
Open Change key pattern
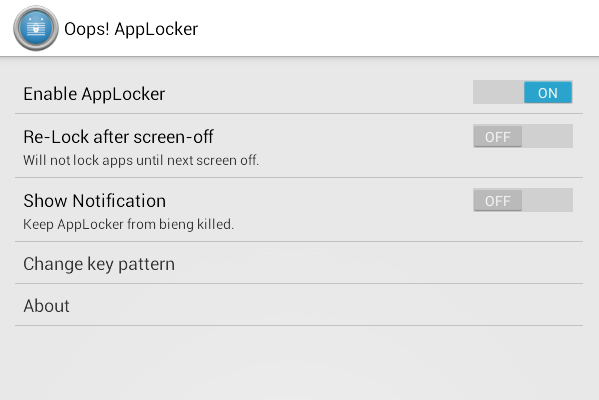[x=299, y=263]
